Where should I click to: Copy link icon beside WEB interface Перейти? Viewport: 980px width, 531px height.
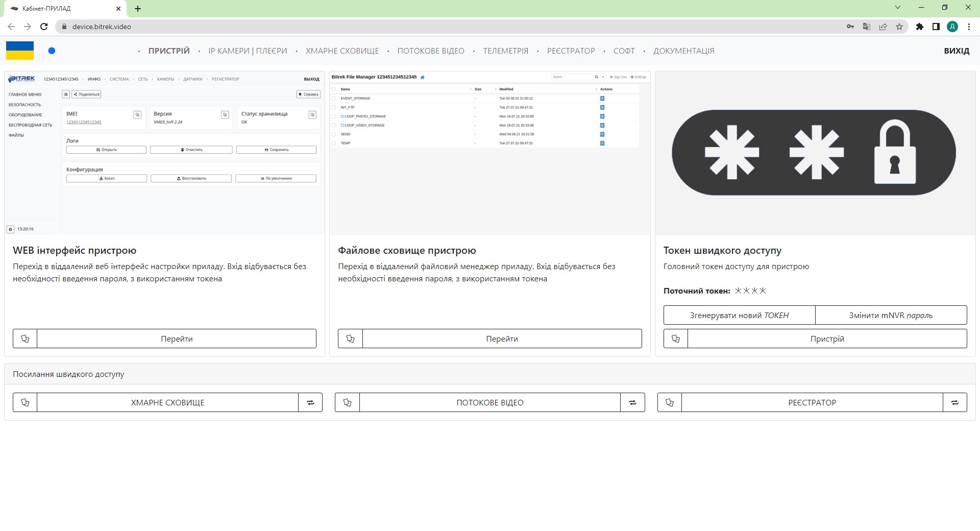25,339
